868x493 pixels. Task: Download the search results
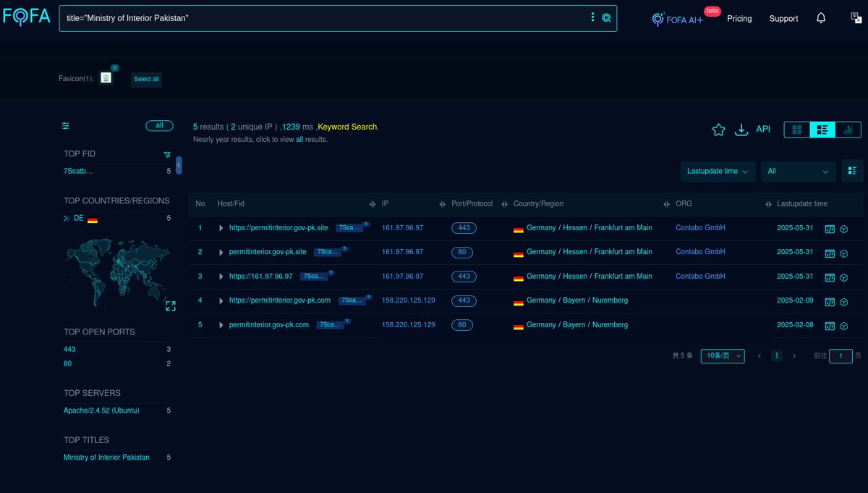click(741, 130)
